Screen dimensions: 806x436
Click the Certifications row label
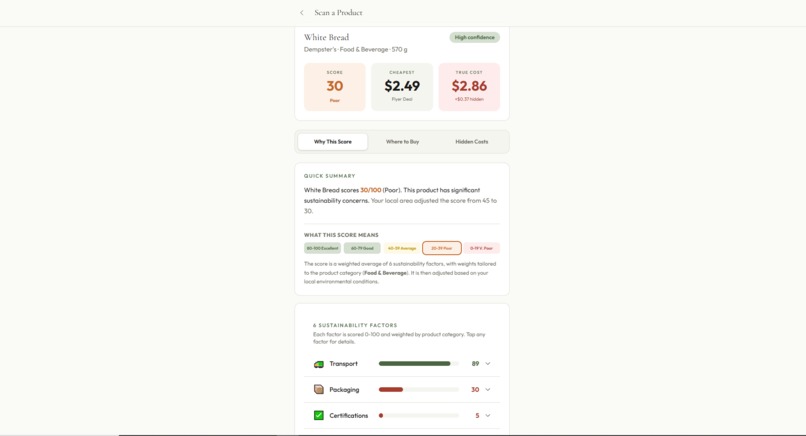coord(349,415)
